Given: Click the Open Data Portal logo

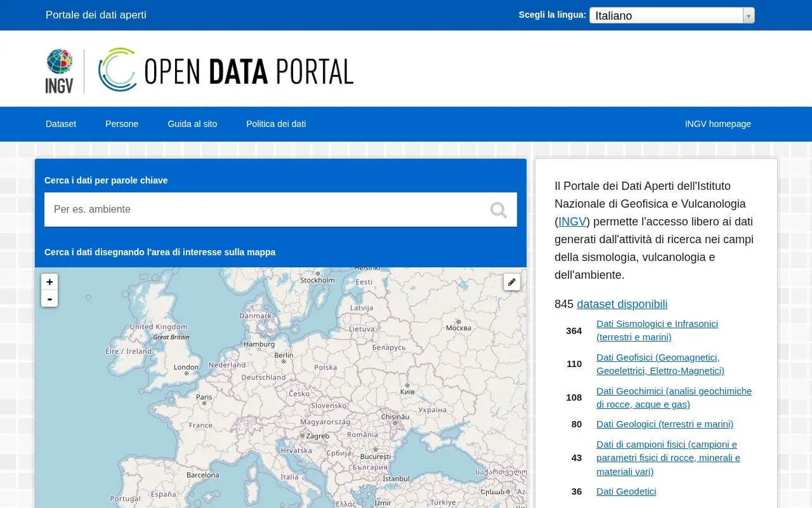Looking at the screenshot, I should [x=226, y=70].
